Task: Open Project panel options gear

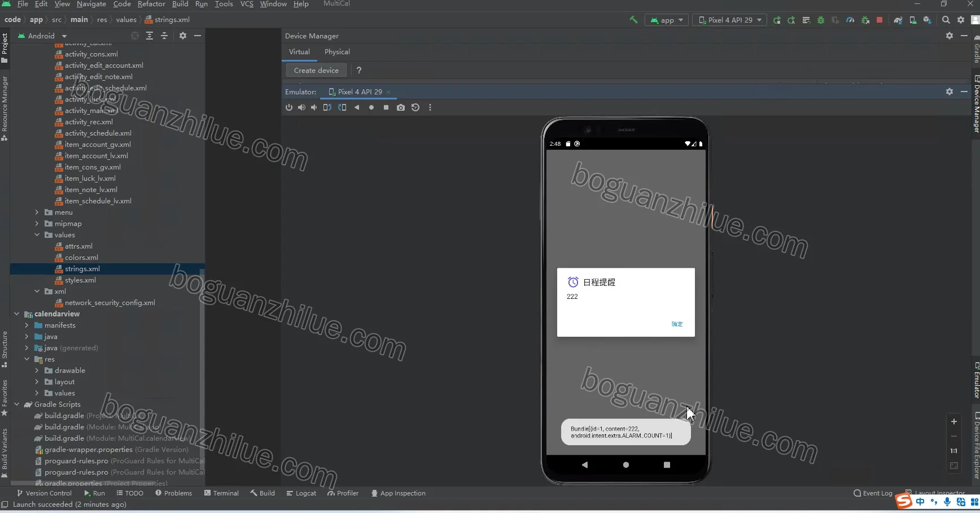Action: point(182,36)
